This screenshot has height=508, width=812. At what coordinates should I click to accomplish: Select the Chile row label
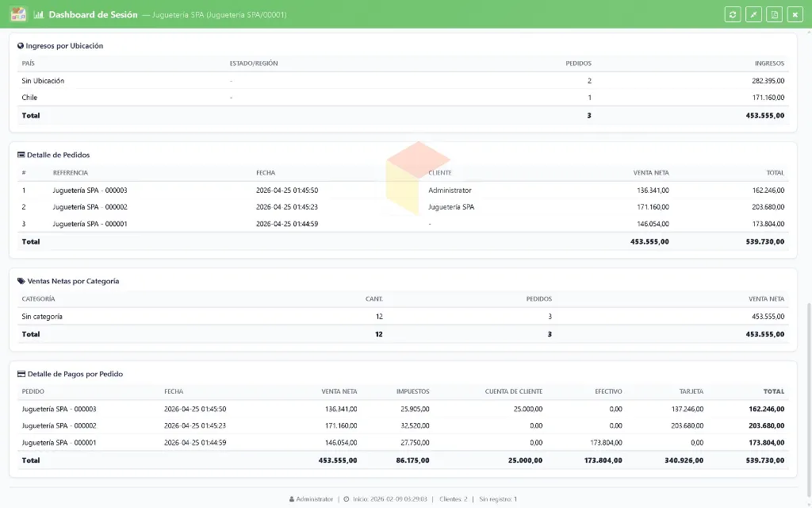coord(29,98)
